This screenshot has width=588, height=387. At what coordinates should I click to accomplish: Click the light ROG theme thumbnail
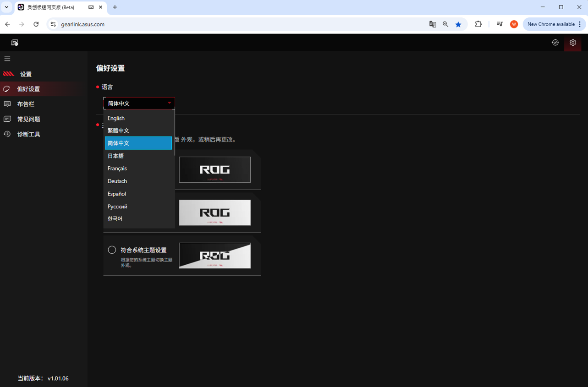[x=215, y=213]
